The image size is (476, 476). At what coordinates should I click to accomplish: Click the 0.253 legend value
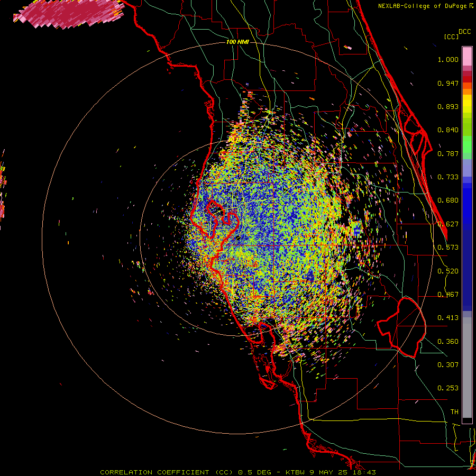click(448, 388)
